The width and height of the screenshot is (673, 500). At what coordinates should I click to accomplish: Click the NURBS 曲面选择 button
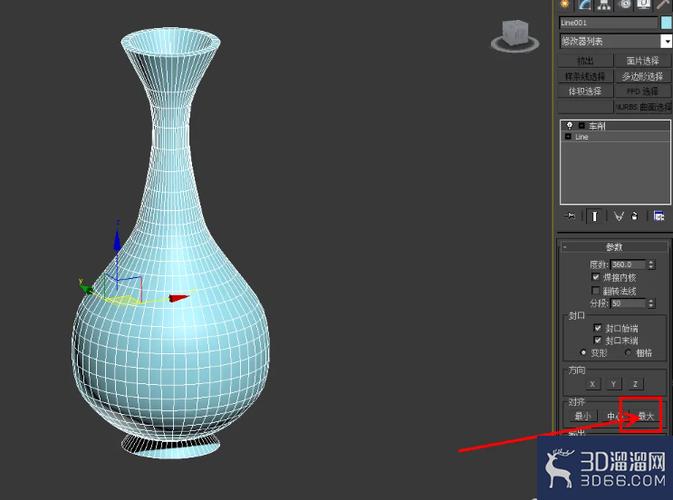pos(643,106)
